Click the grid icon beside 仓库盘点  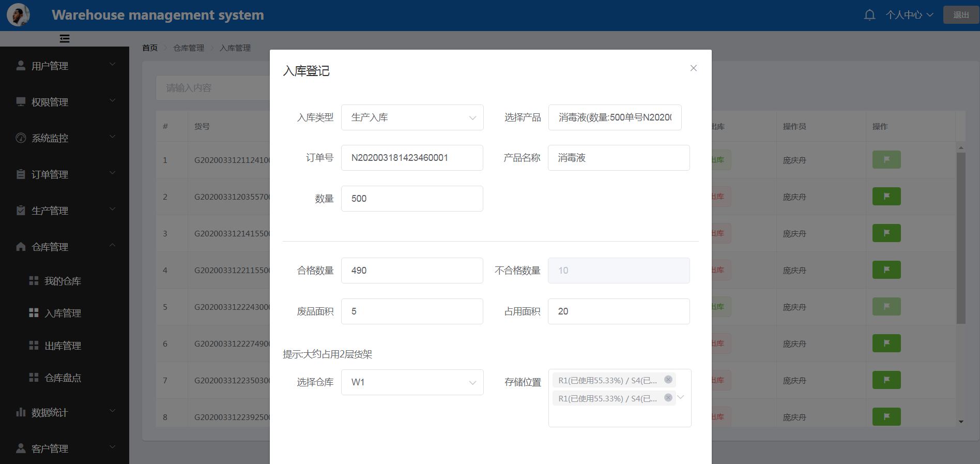point(34,378)
